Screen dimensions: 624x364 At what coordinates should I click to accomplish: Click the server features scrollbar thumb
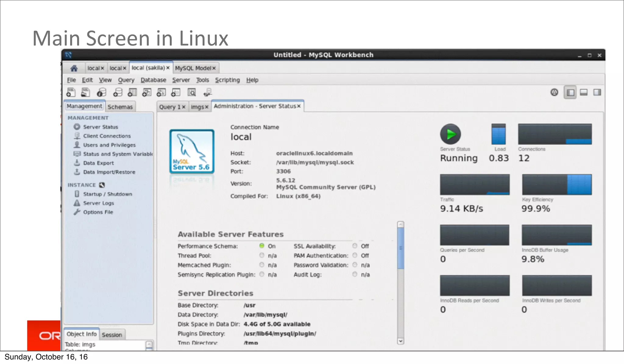[401, 248]
